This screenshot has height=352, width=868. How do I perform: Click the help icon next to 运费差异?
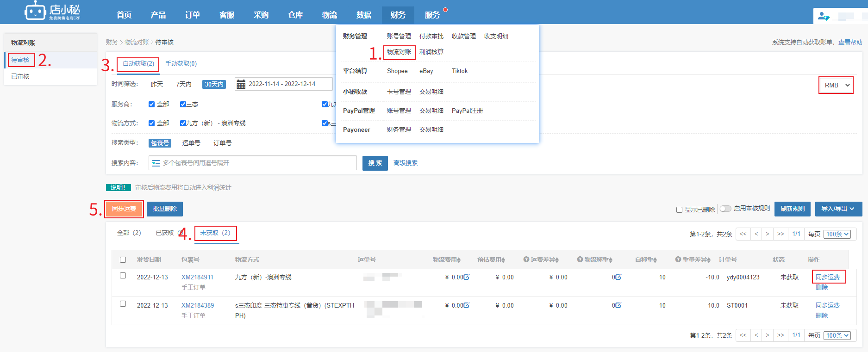point(526,259)
